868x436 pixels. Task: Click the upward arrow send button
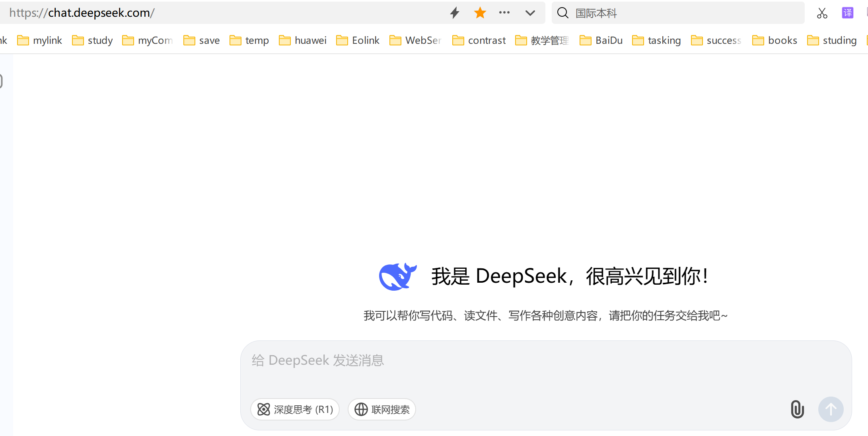pyautogui.click(x=831, y=409)
